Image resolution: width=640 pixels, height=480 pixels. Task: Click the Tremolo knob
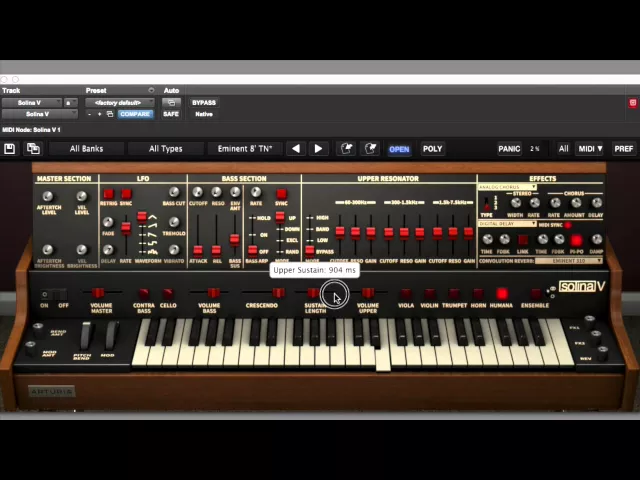point(174,222)
